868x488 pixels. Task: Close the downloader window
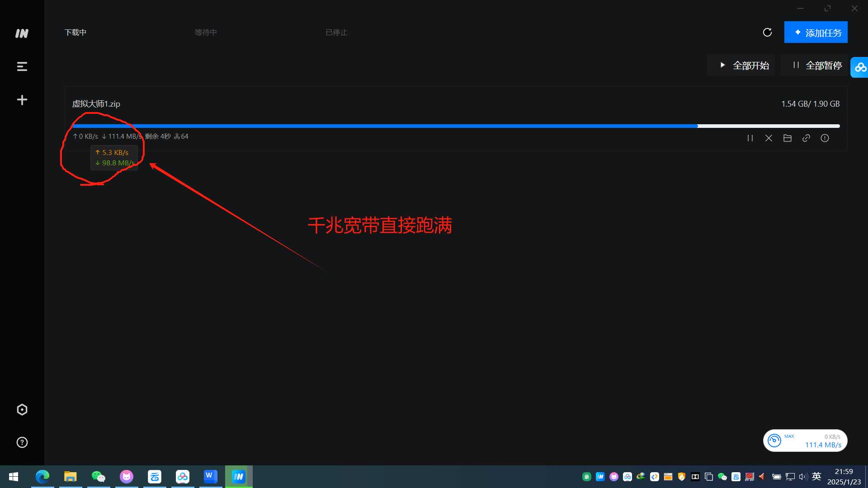click(x=854, y=8)
